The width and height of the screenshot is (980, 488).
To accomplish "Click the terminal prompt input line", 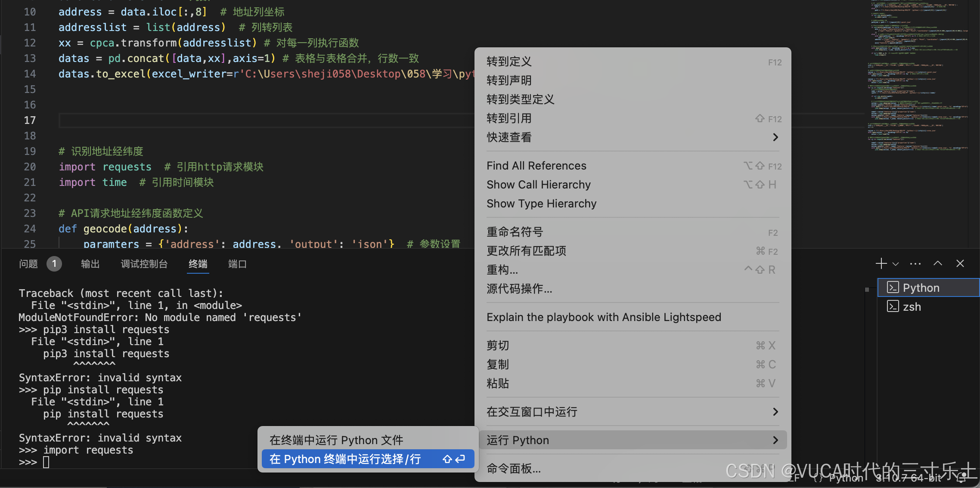I will (x=47, y=463).
